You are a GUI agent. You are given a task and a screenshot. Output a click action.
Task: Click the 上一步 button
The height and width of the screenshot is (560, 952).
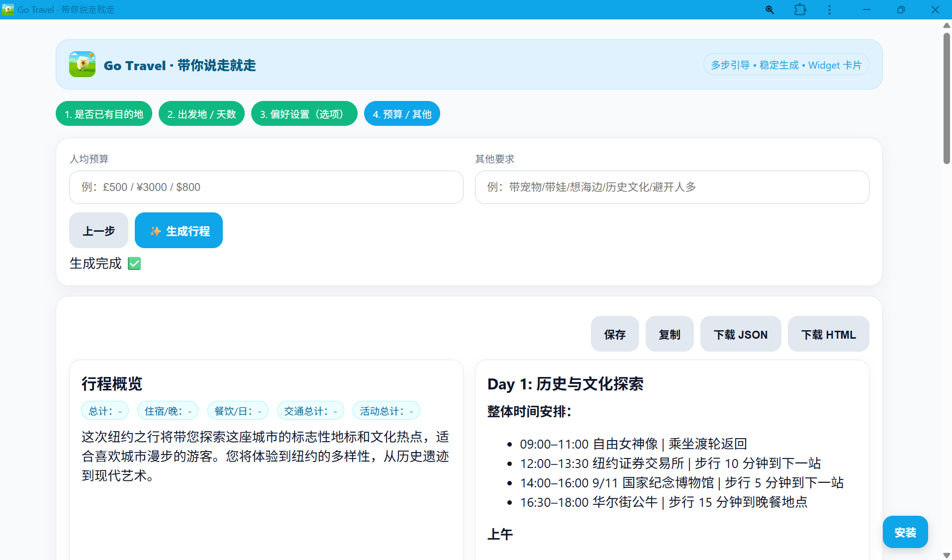[98, 231]
